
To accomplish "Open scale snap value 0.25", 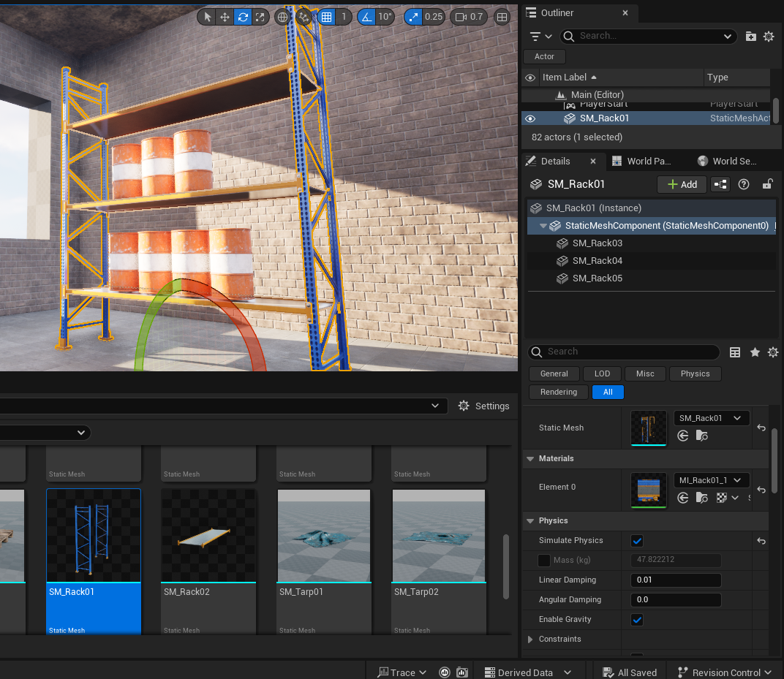I will 434,17.
